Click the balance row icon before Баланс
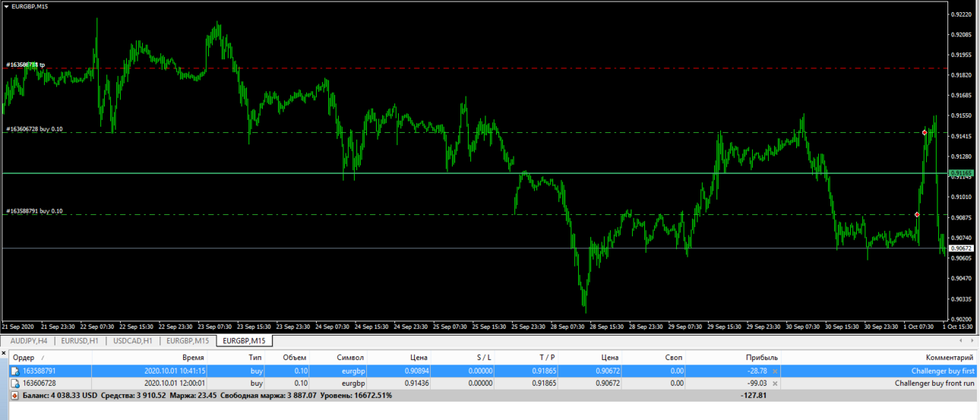980x420 pixels. coord(15,396)
